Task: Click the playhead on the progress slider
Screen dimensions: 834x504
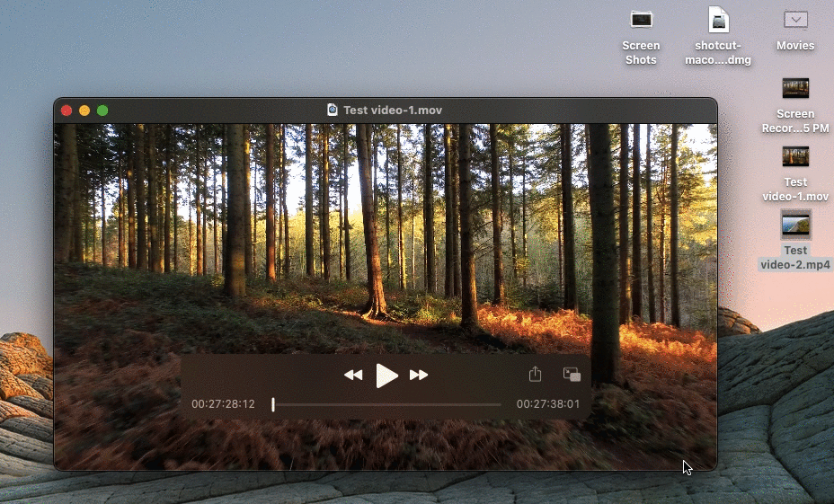Action: (x=273, y=404)
